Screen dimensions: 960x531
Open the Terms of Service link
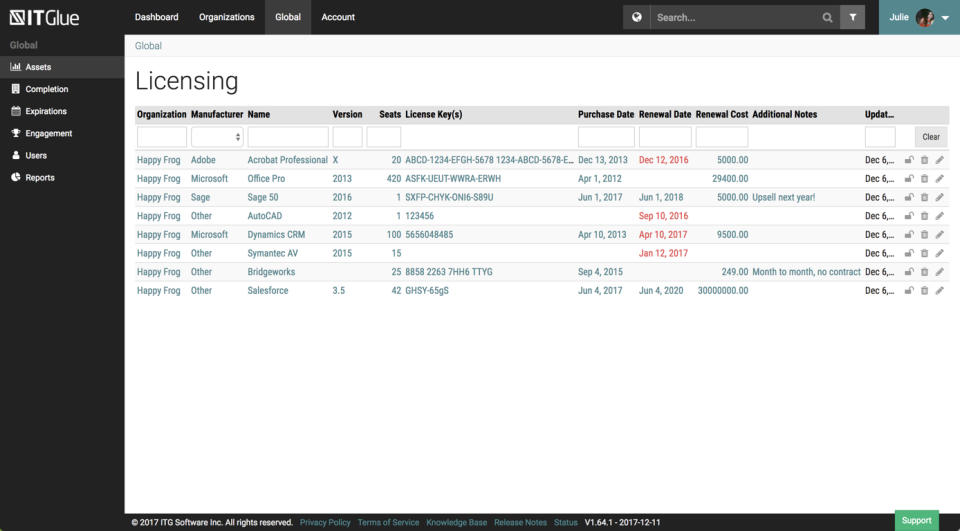click(x=388, y=522)
